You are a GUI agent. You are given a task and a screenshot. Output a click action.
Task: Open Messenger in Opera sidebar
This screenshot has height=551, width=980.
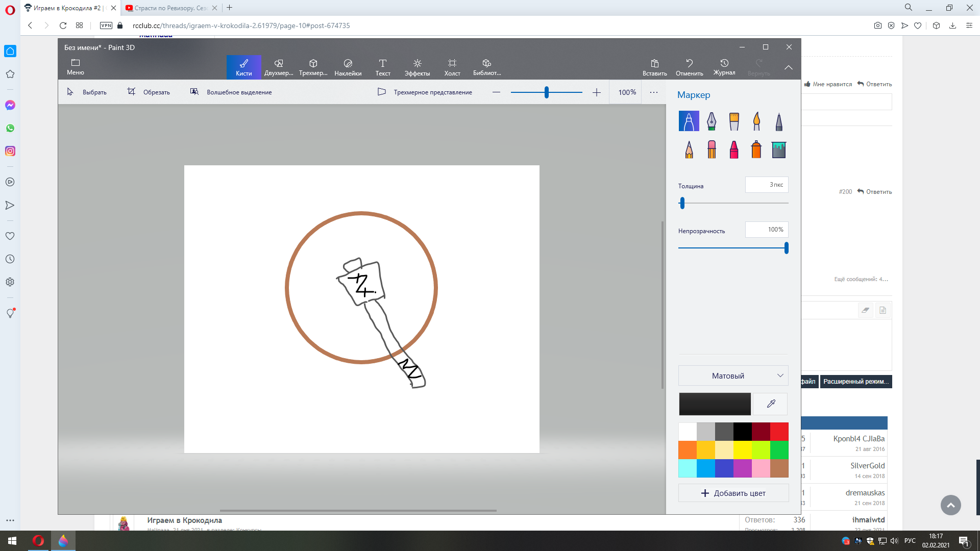pos(10,105)
